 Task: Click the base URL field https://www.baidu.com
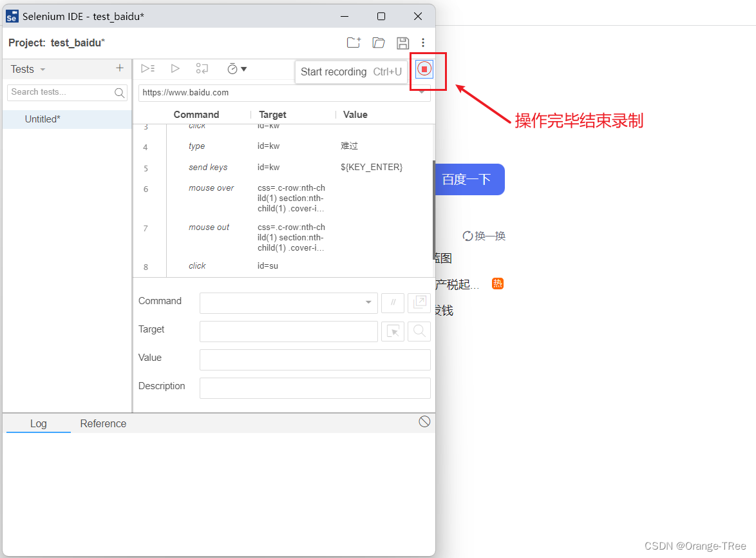tap(285, 93)
